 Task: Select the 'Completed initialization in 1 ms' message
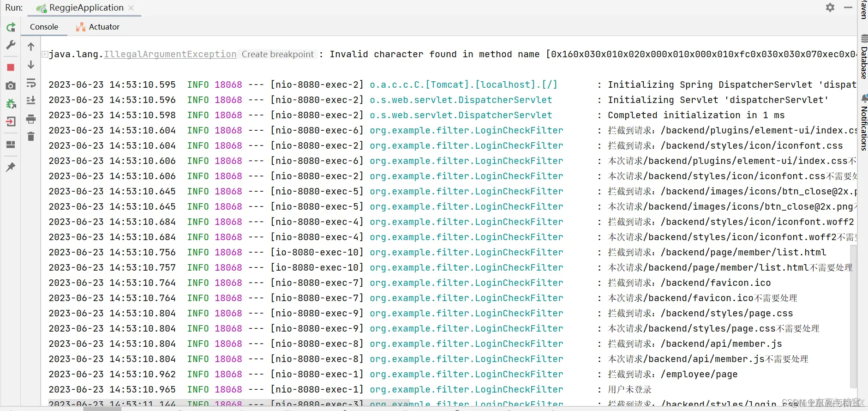(696, 115)
